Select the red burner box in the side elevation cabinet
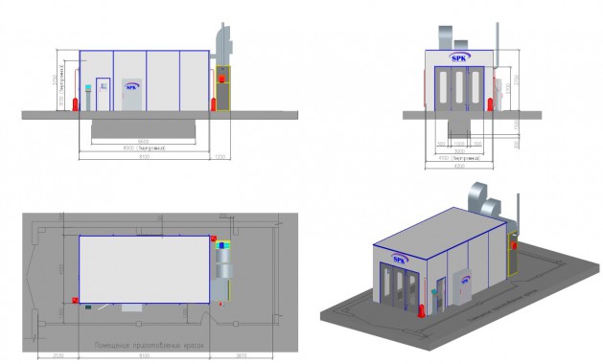Viewport: 603px width, 364px height. 221,79
